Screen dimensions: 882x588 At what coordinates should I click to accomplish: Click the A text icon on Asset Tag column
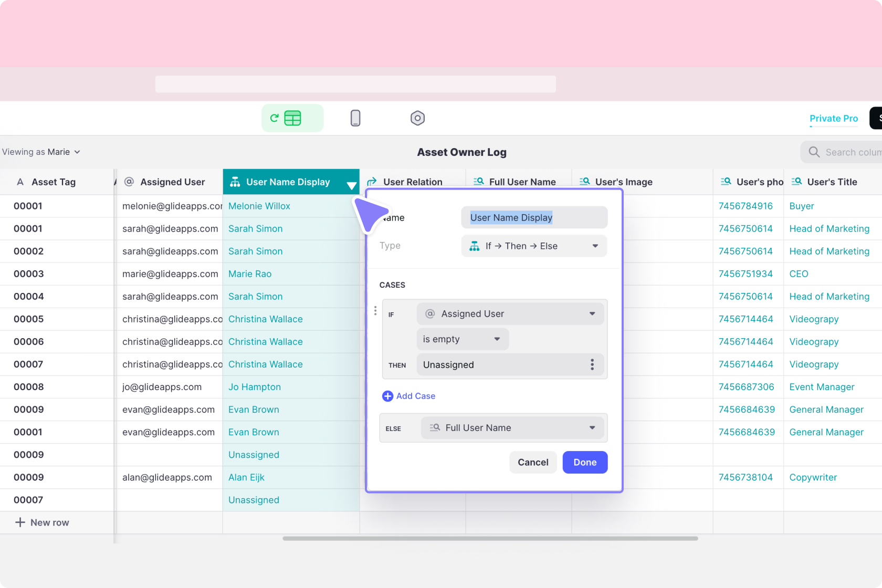(20, 182)
